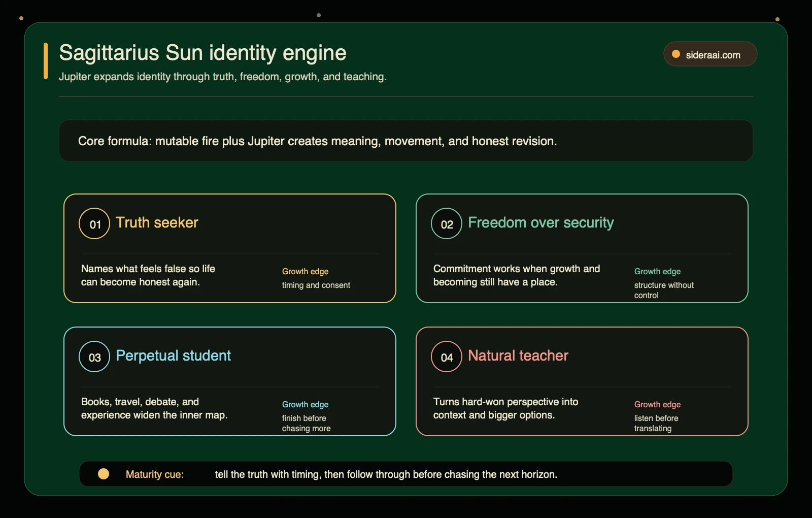Click the subtitle 'Jupiter expands identity through truth'

pyautogui.click(x=223, y=77)
